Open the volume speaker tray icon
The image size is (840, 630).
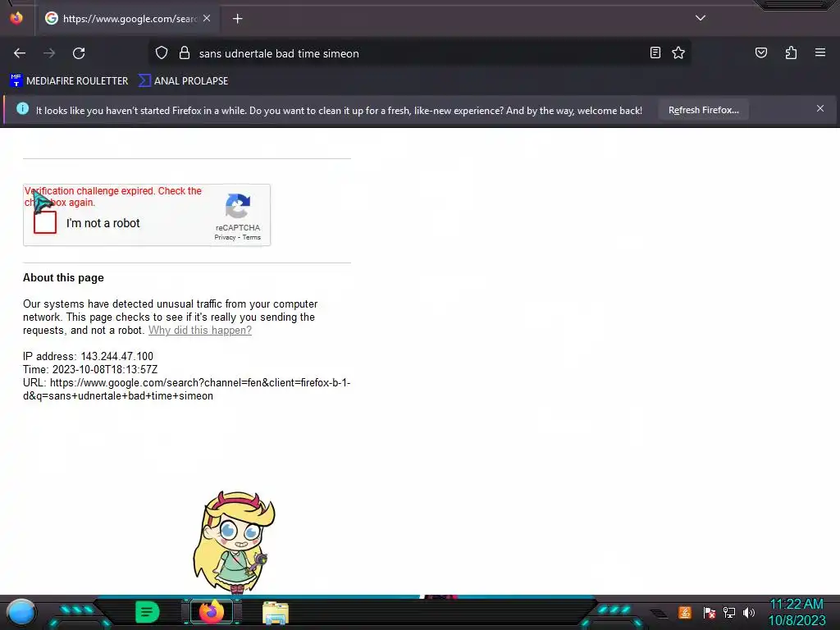749,612
